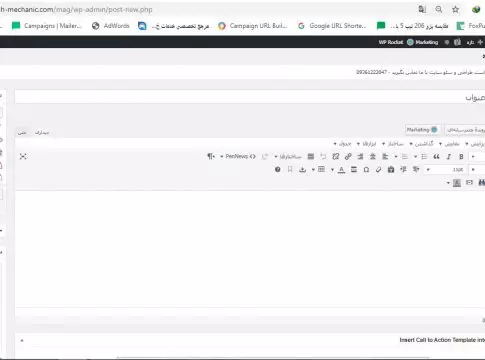Expand the table options arrow
Screen dimensions: 485x360
(x=313, y=170)
